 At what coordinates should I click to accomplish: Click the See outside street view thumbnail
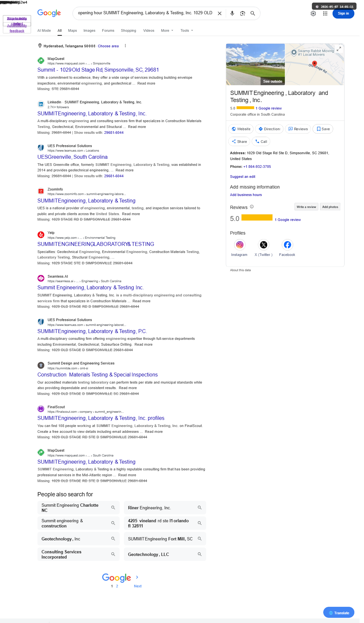pyautogui.click(x=256, y=64)
